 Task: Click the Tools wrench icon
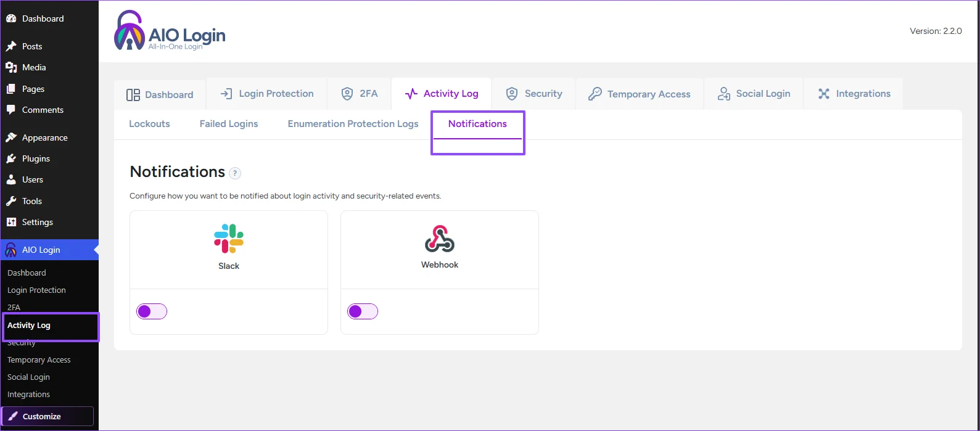(11, 201)
